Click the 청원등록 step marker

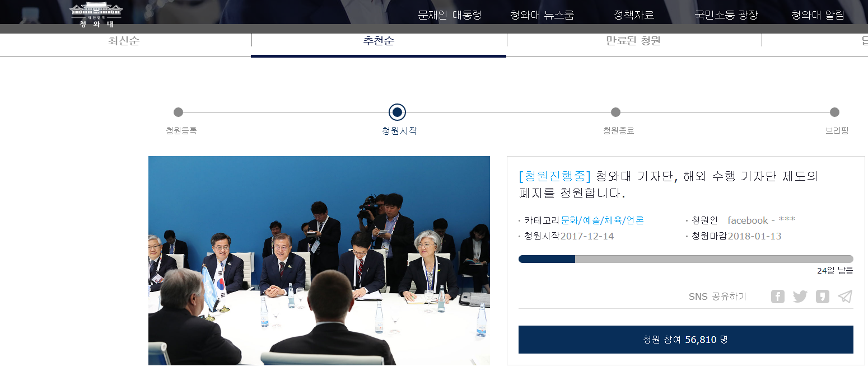[x=178, y=112]
